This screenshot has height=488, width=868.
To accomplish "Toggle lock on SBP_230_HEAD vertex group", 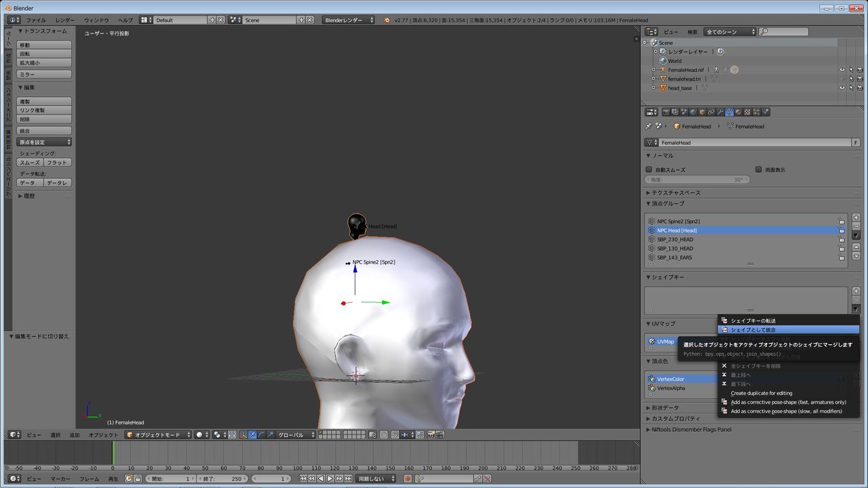I will [842, 239].
